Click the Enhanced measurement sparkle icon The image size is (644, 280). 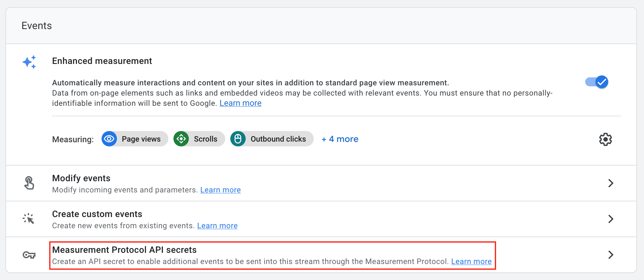tap(29, 62)
